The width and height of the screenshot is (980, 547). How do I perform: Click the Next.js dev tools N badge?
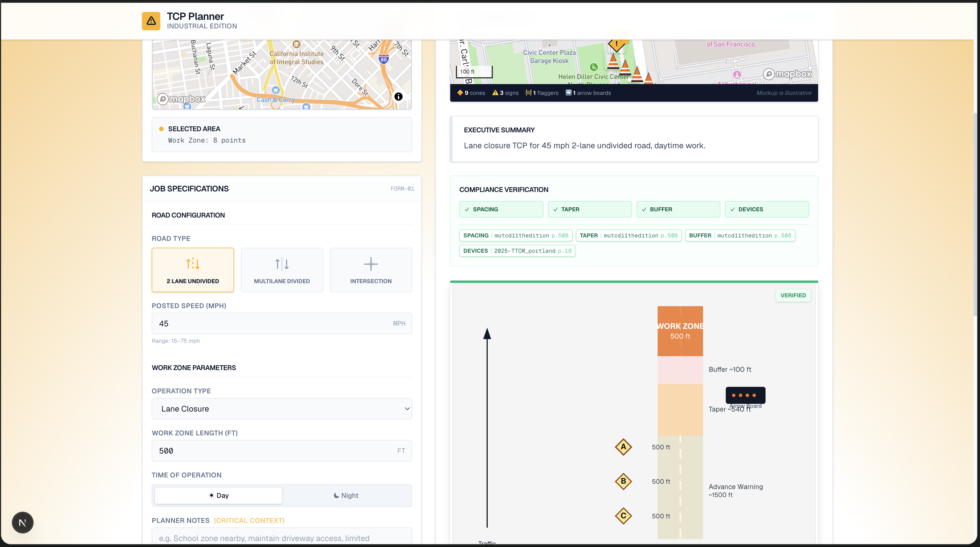pyautogui.click(x=22, y=522)
